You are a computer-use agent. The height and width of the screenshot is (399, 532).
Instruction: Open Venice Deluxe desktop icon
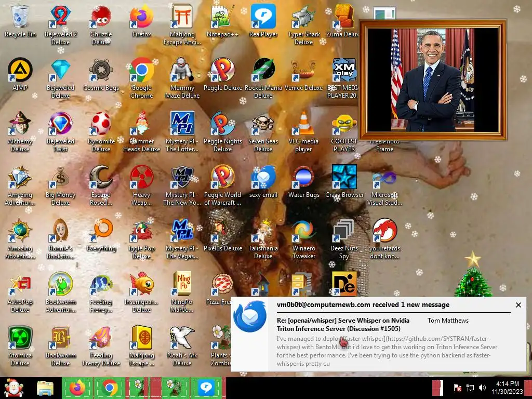point(303,75)
